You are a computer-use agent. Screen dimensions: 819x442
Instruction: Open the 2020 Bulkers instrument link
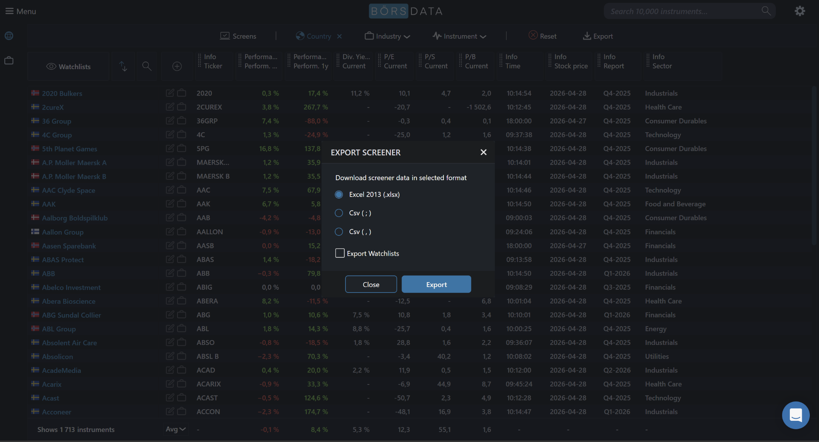[62, 94]
